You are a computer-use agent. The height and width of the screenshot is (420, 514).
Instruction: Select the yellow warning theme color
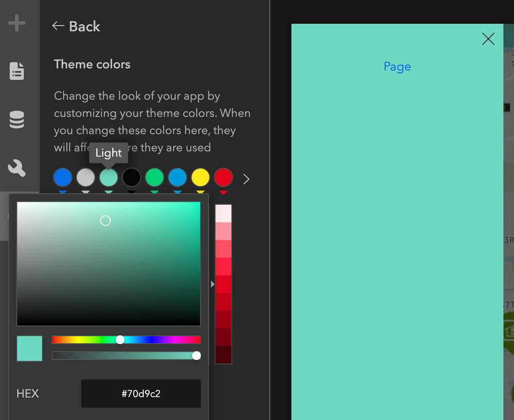click(200, 177)
